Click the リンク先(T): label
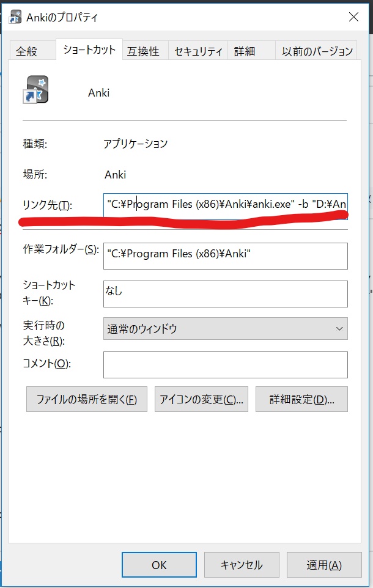 pyautogui.click(x=47, y=205)
